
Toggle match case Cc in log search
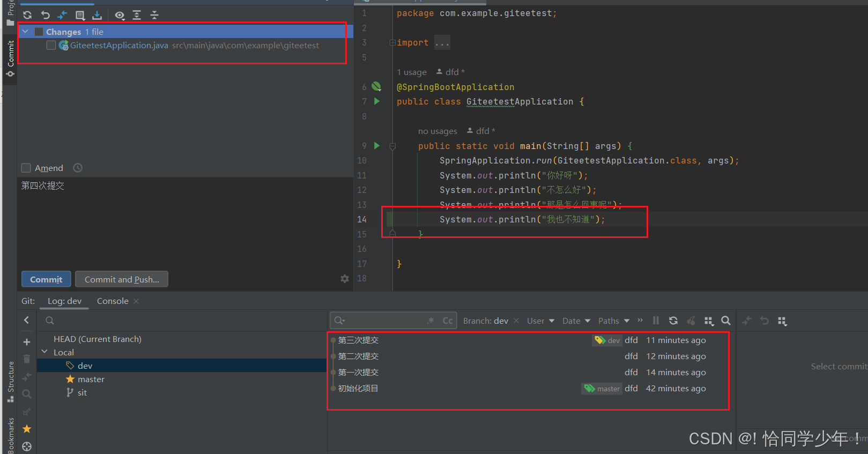[448, 321]
